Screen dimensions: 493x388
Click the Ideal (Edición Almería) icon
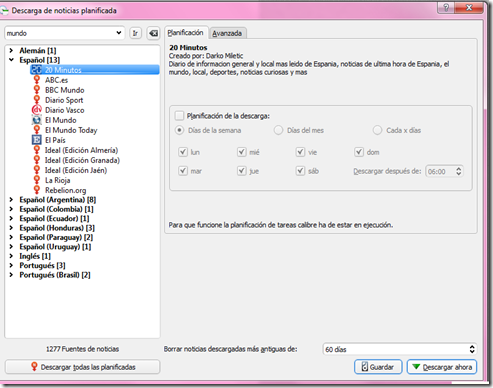coord(37,150)
